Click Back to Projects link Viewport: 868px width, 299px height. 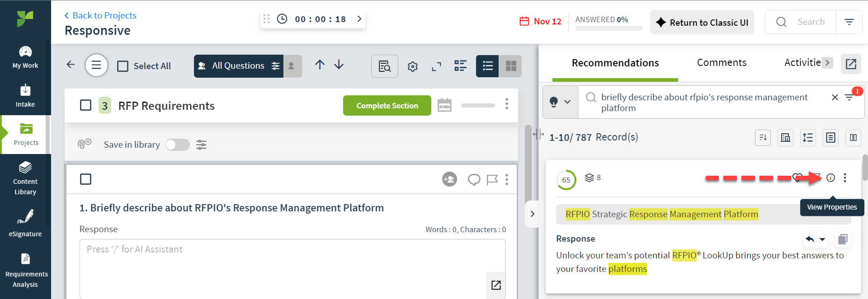click(x=100, y=15)
